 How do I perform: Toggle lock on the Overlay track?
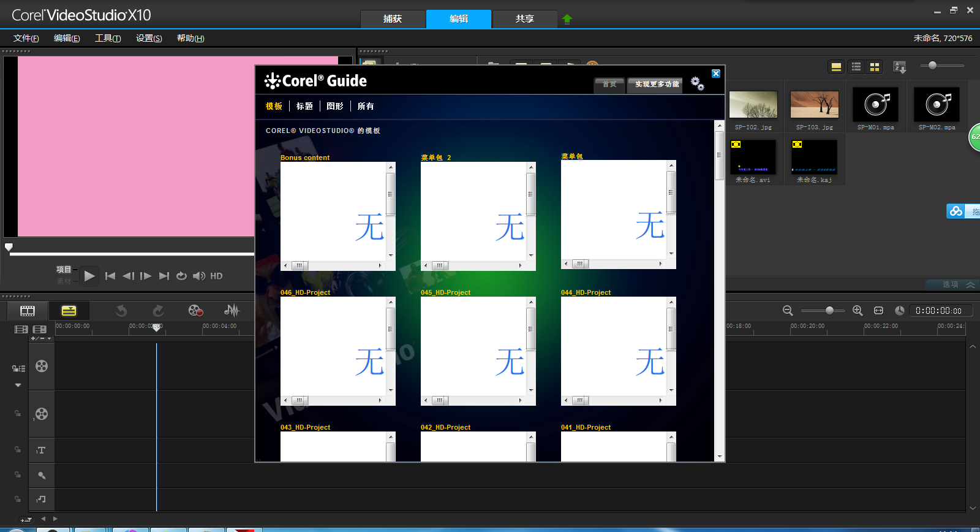[18, 414]
